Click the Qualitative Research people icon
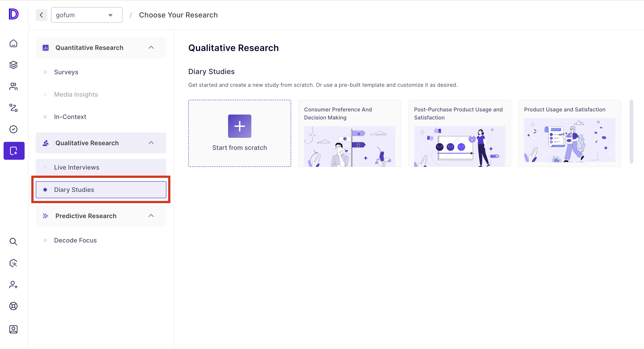The width and height of the screenshot is (644, 349). coord(45,143)
